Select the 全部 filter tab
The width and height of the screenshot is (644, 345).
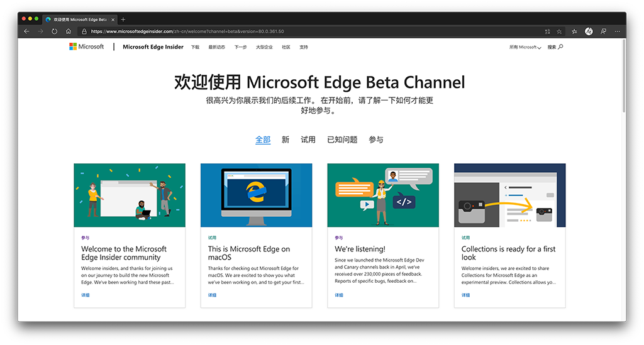pyautogui.click(x=263, y=140)
